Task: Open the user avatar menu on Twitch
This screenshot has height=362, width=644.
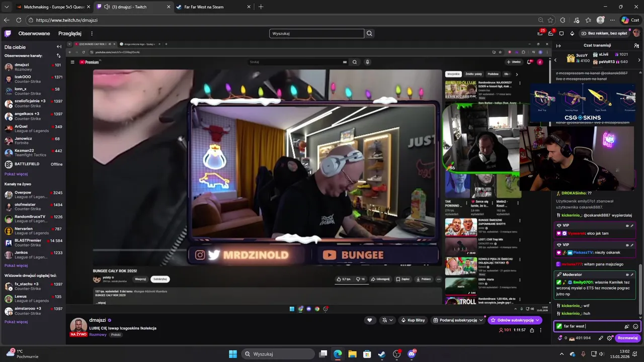Action: 637,34
